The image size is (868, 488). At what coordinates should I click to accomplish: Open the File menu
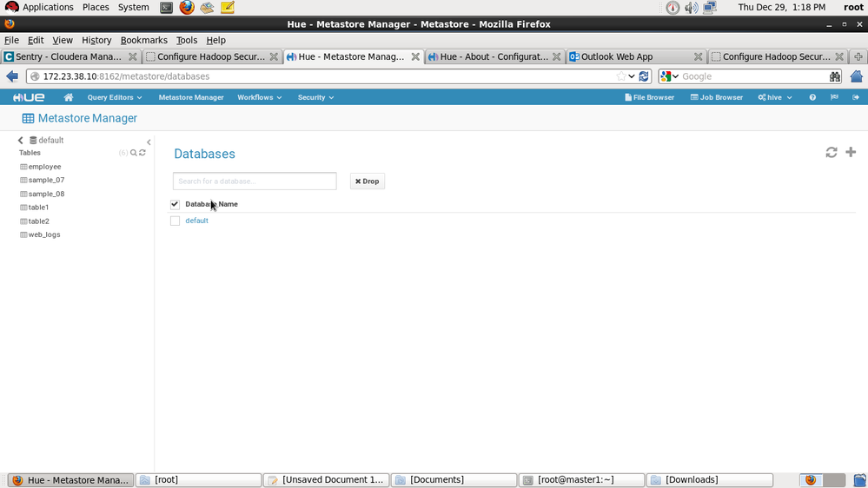pyautogui.click(x=11, y=41)
